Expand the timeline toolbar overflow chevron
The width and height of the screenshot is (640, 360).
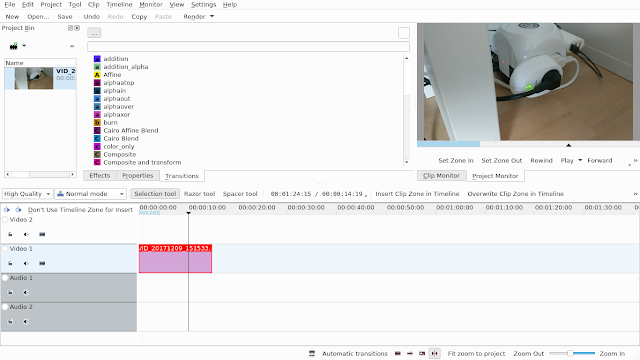click(636, 194)
